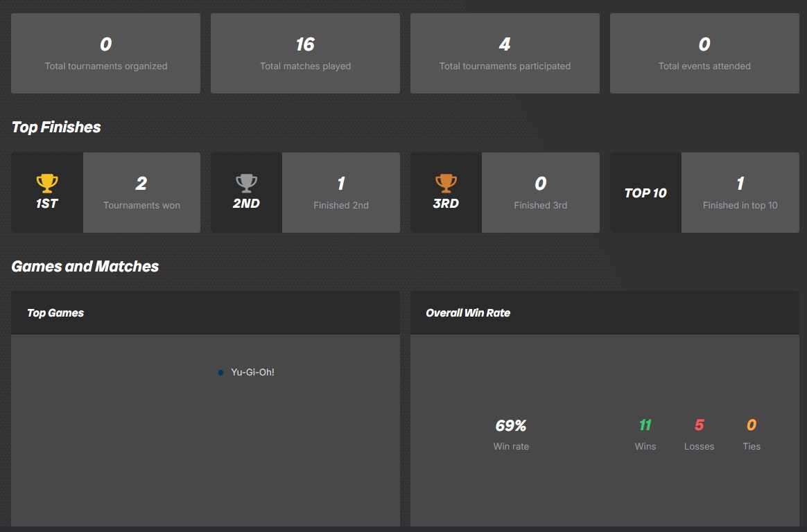This screenshot has width=807, height=532.
Task: Click the Total events attended label
Action: click(704, 66)
